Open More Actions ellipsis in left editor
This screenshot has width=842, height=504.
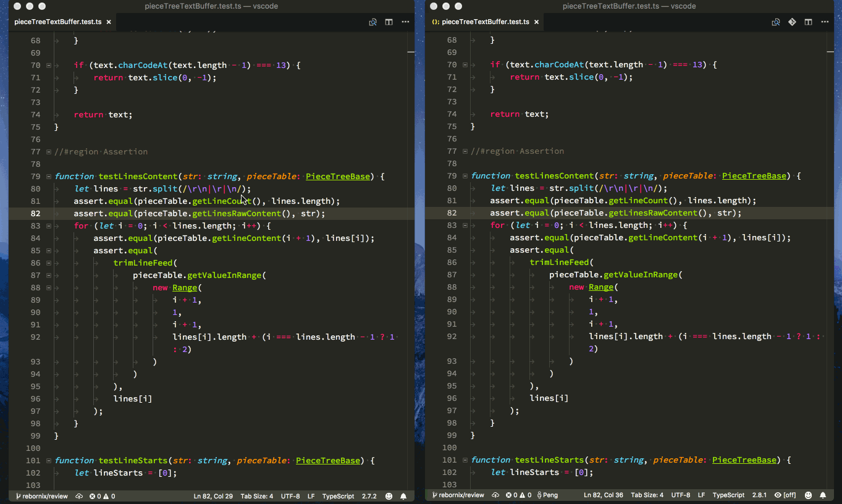pos(405,21)
